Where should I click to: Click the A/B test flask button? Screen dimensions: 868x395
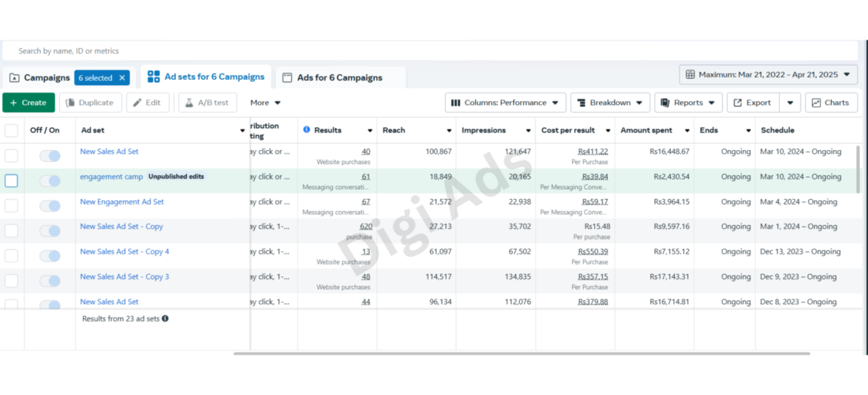coord(208,103)
